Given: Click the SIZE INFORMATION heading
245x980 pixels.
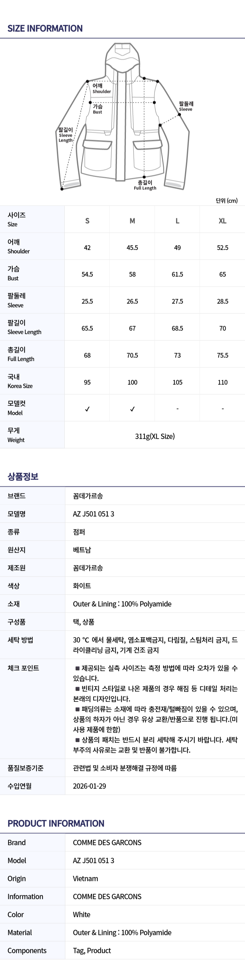Looking at the screenshot, I should pos(45,29).
